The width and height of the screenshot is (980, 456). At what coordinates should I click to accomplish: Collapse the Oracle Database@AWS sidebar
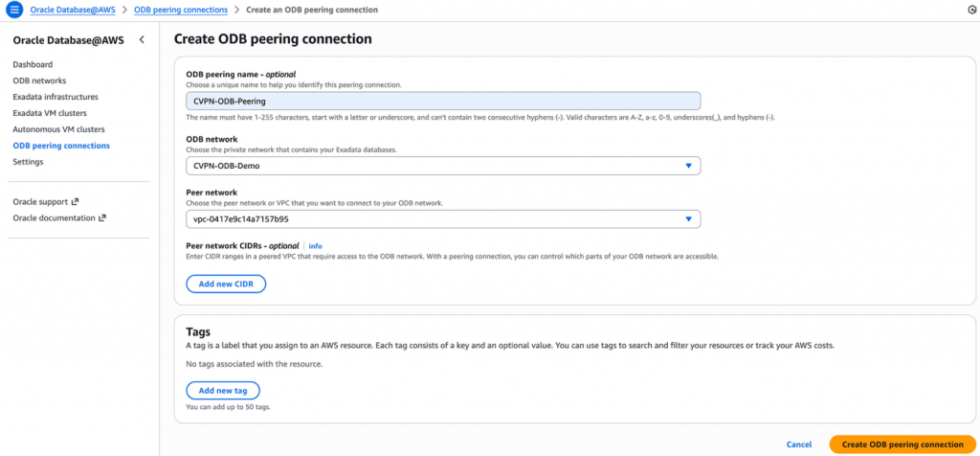[142, 39]
